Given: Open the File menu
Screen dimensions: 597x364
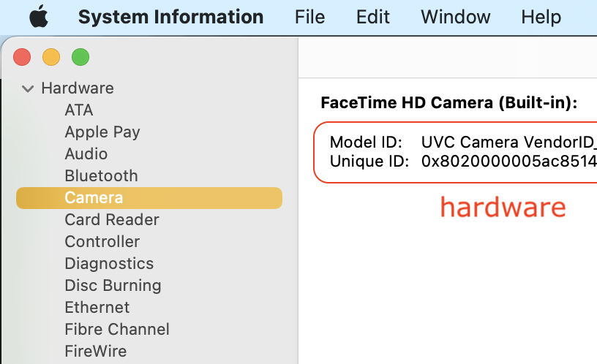Looking at the screenshot, I should pyautogui.click(x=309, y=17).
